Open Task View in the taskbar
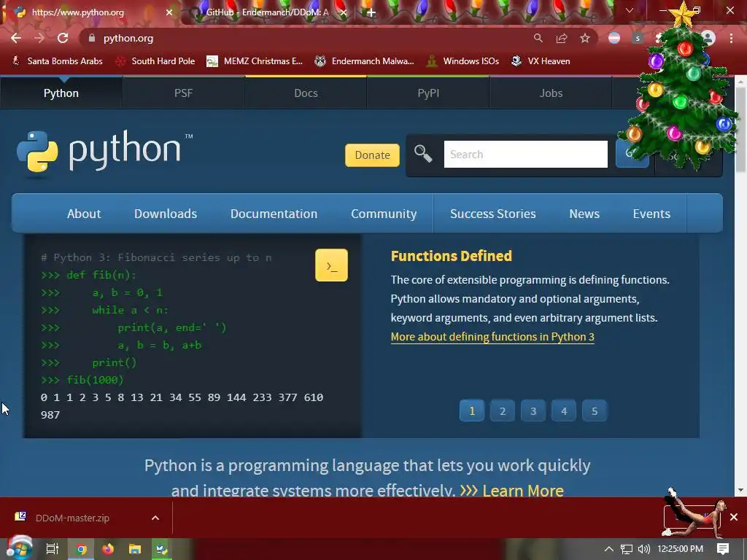Viewport: 747px width, 560px height. tap(53, 549)
